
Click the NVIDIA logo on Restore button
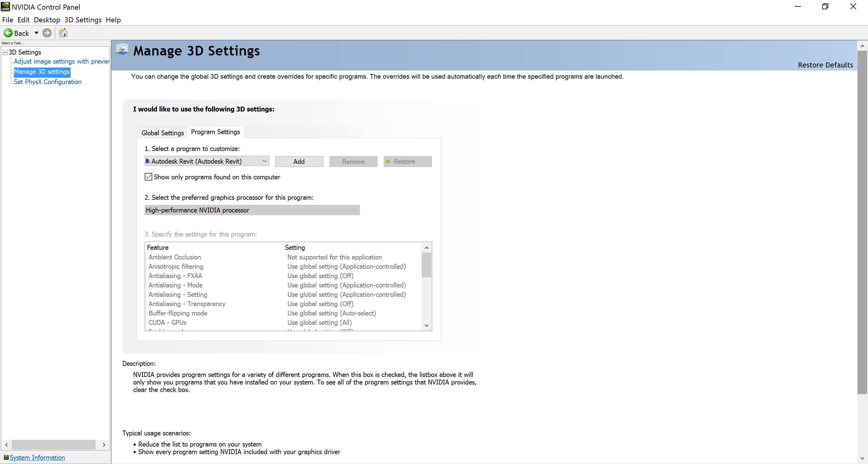(x=388, y=161)
